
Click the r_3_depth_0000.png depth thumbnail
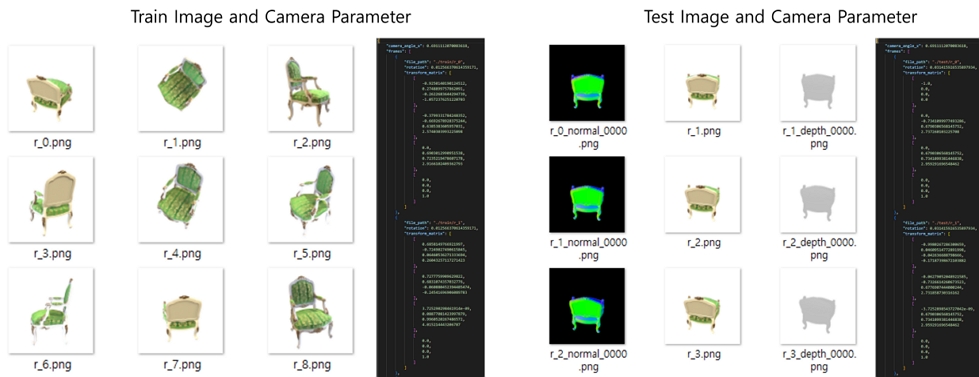coord(819,305)
